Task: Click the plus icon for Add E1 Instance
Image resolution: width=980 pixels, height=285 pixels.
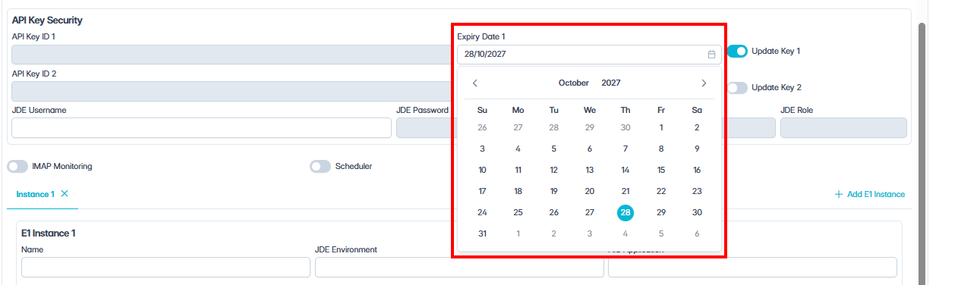Action: pyautogui.click(x=839, y=194)
